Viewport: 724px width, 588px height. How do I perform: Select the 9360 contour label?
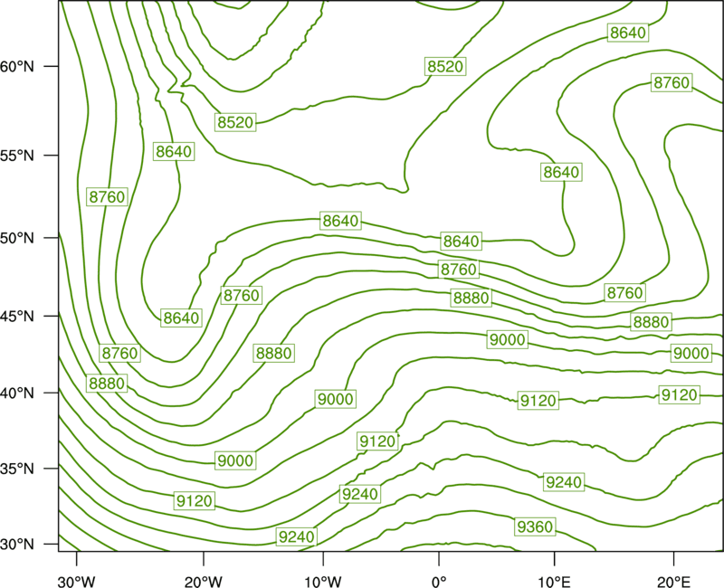(x=535, y=526)
